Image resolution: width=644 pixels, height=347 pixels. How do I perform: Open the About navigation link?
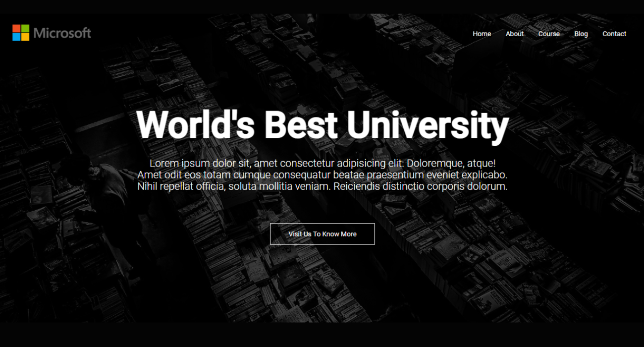[x=514, y=34]
